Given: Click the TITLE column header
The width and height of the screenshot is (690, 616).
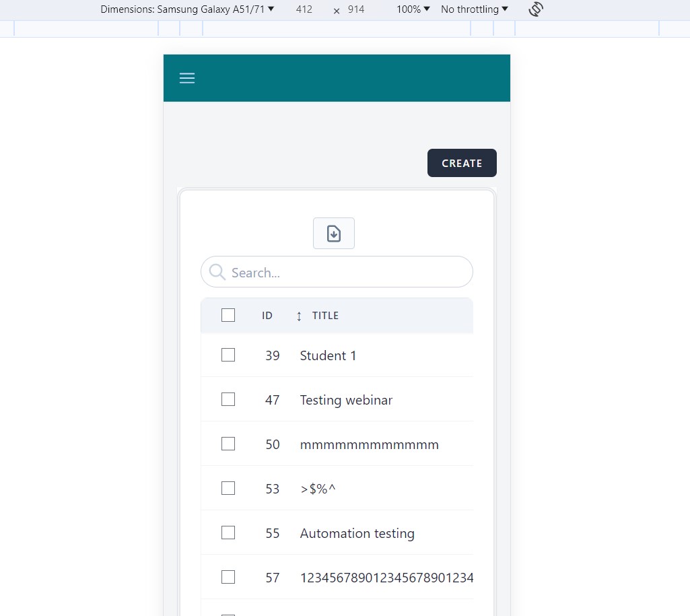Looking at the screenshot, I should point(325,316).
